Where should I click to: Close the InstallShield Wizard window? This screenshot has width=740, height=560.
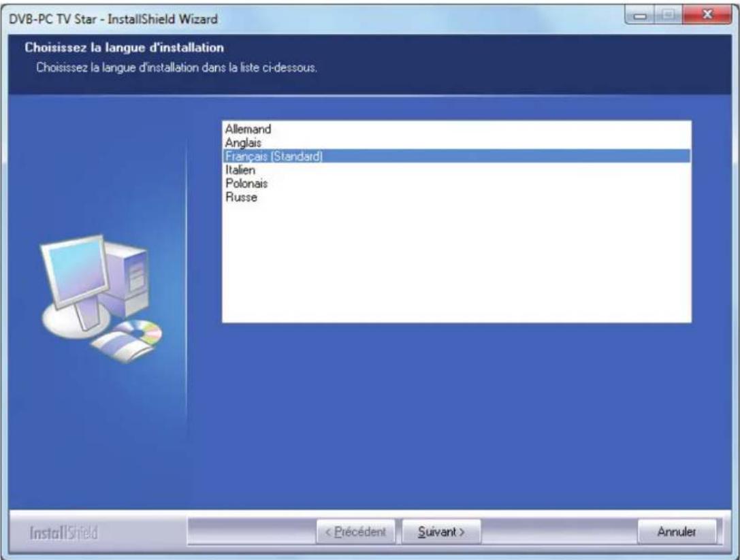coord(707,15)
